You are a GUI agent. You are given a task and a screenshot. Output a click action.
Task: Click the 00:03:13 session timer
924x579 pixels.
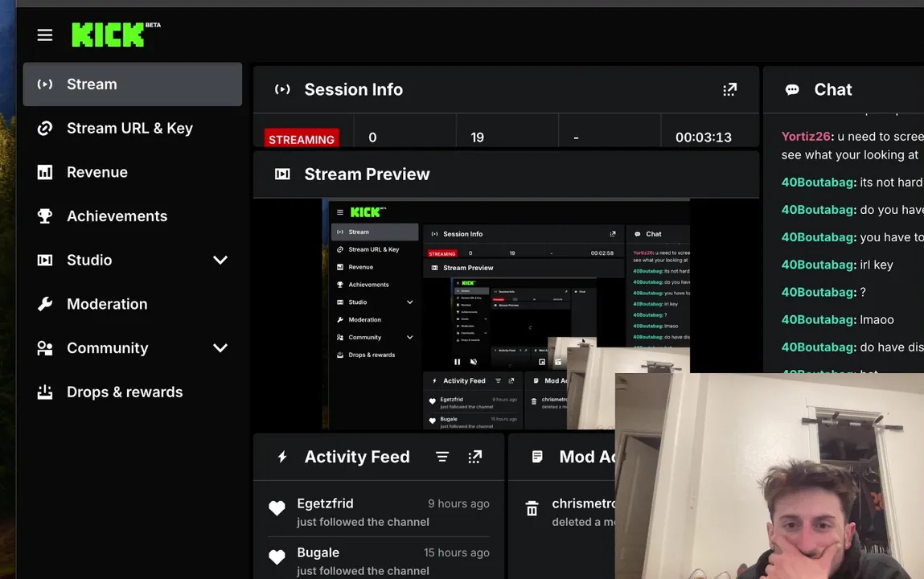click(704, 138)
